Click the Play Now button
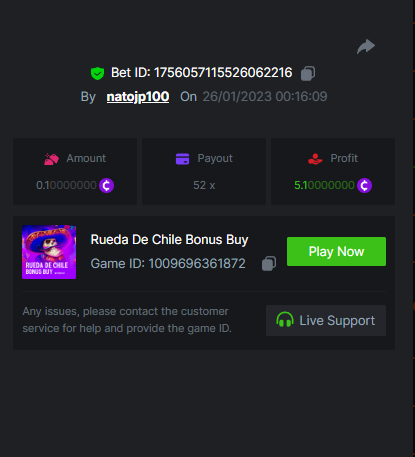Image resolution: width=415 pixels, height=457 pixels. [x=336, y=252]
